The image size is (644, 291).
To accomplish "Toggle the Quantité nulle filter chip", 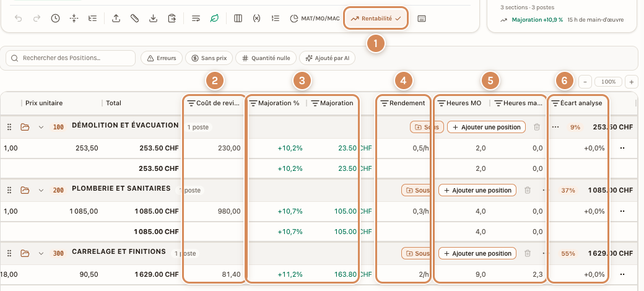I will pos(266,58).
